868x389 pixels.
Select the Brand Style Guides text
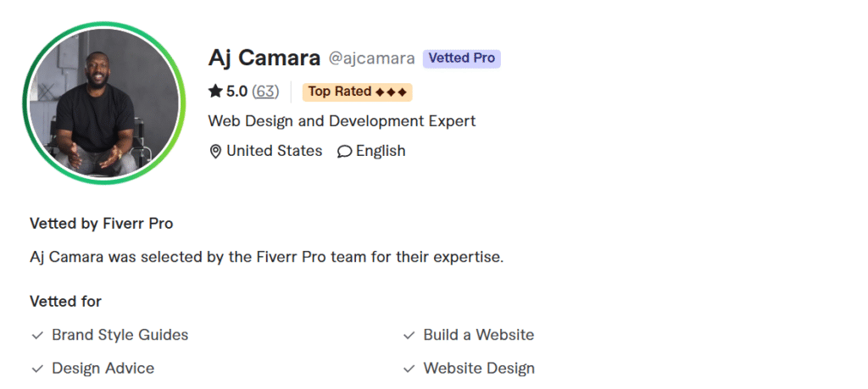120,335
